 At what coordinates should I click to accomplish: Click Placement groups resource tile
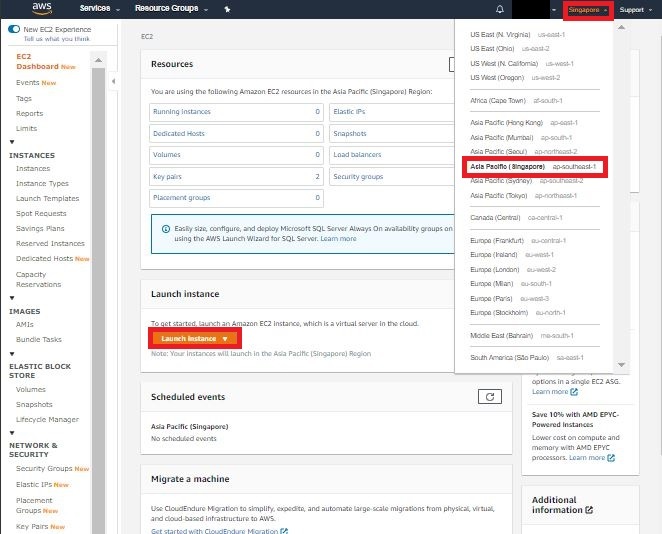click(x=236, y=198)
